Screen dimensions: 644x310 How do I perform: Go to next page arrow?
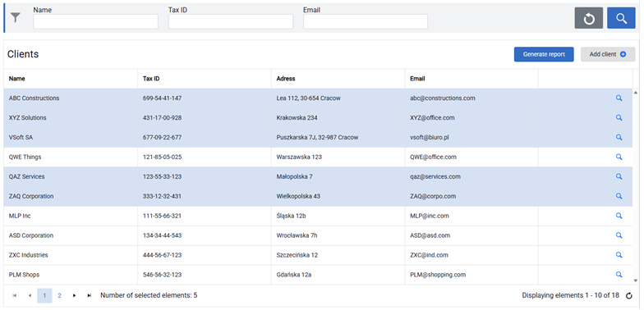[x=74, y=295]
